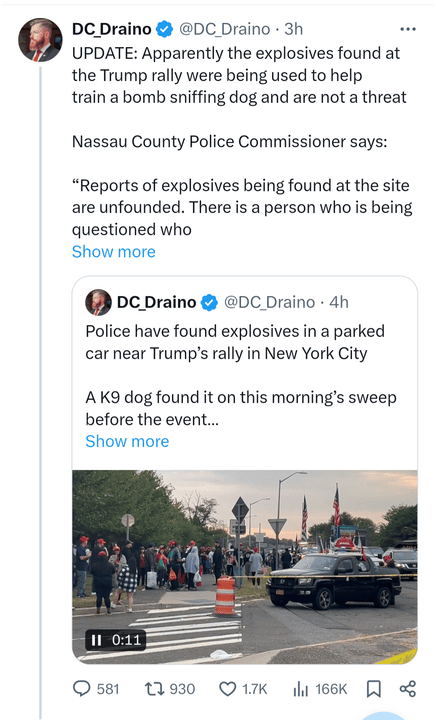The height and width of the screenshot is (720, 436).
Task: Bookmark this post
Action: 373,689
